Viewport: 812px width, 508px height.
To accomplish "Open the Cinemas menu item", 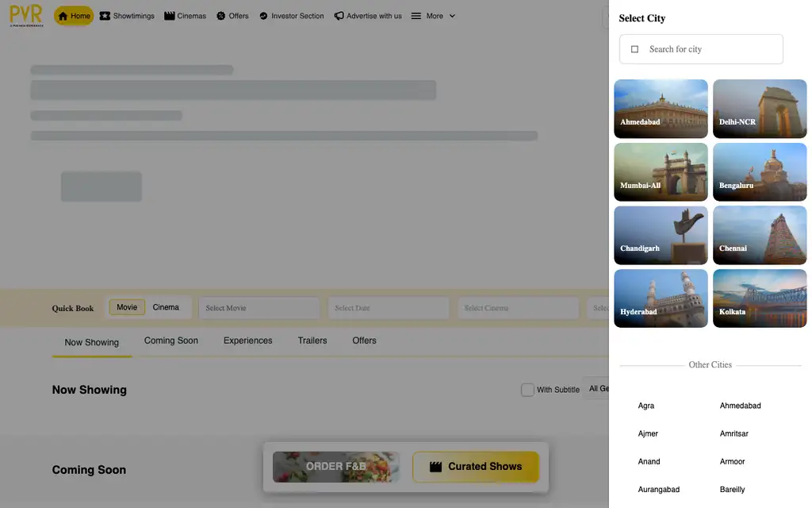I will coord(185,16).
